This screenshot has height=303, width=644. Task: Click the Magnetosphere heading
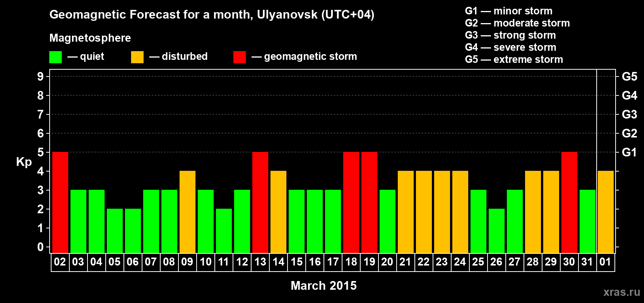(90, 38)
